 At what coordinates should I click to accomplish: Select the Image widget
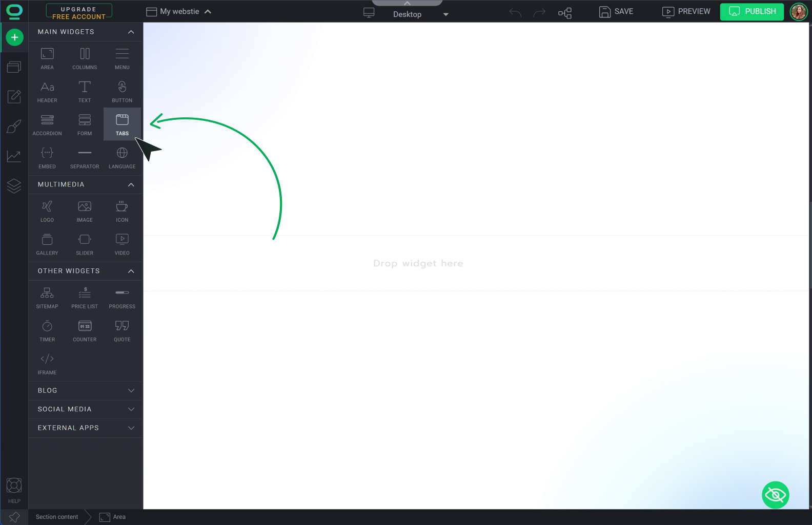[x=85, y=211]
